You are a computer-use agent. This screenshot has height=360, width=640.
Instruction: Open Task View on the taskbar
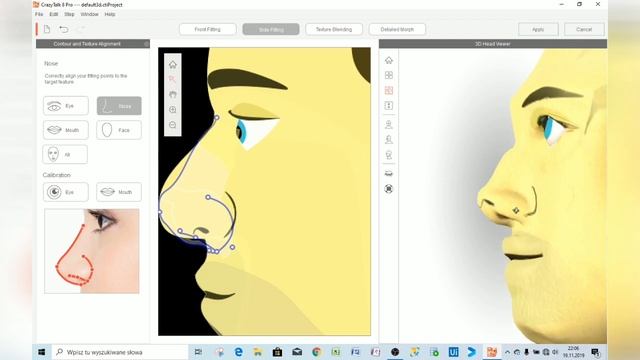198,352
